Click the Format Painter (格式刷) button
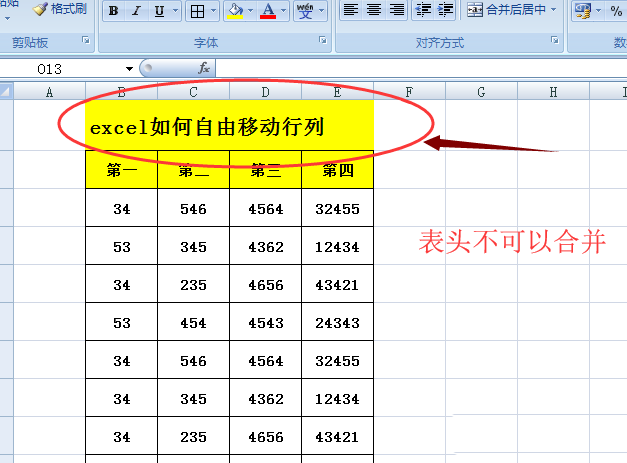This screenshot has height=463, width=627. (60, 9)
